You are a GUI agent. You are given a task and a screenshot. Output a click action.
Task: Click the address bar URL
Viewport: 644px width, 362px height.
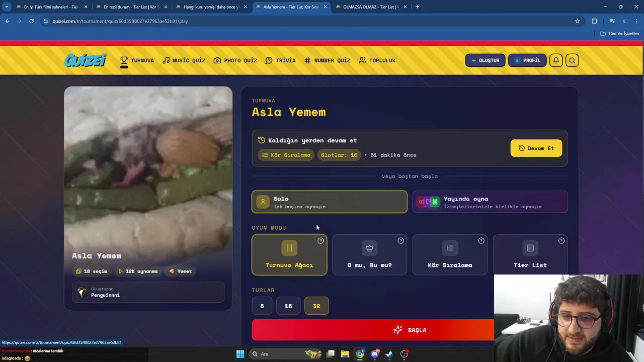click(x=120, y=21)
